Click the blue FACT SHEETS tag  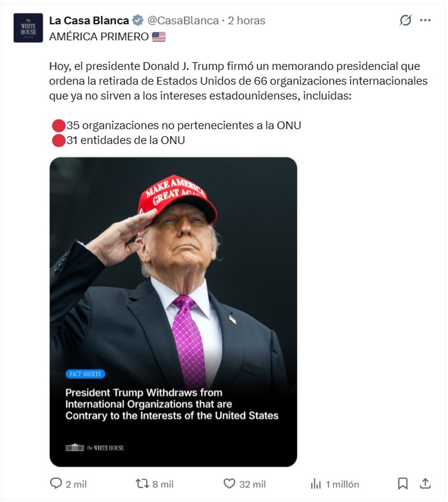[x=85, y=374]
